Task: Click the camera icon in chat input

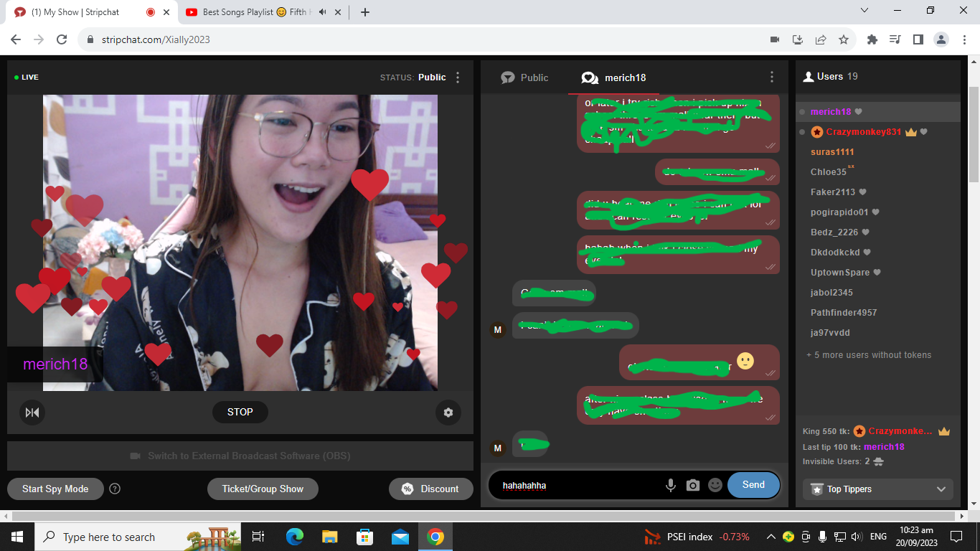Action: pos(692,486)
